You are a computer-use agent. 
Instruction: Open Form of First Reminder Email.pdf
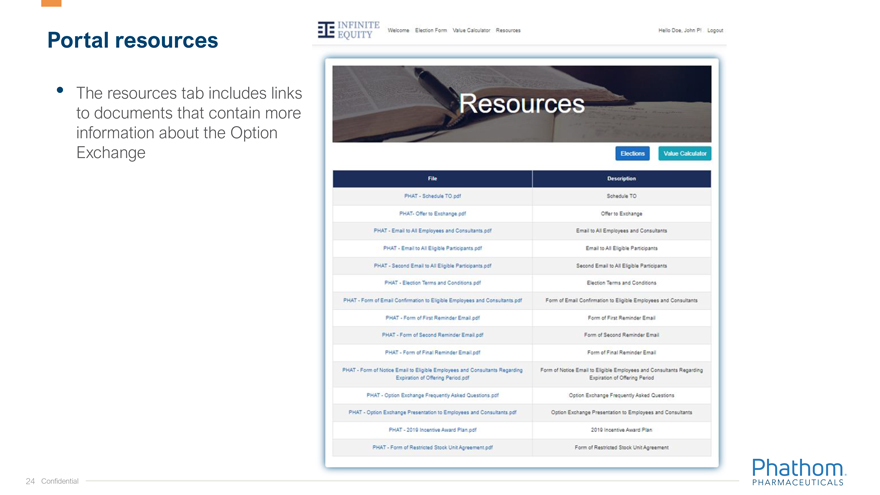pyautogui.click(x=432, y=318)
